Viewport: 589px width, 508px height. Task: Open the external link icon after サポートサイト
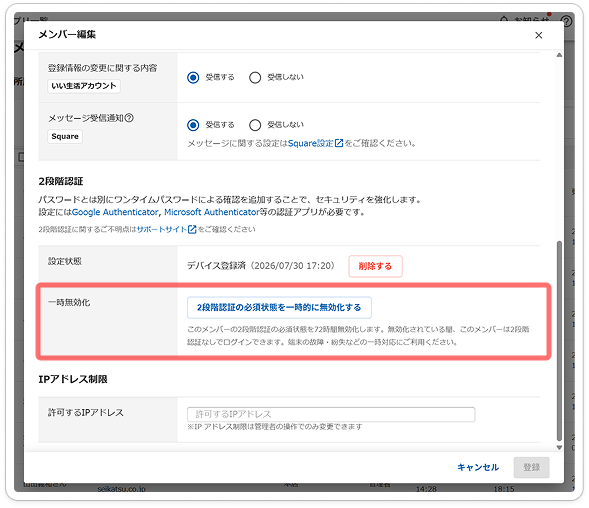(192, 229)
